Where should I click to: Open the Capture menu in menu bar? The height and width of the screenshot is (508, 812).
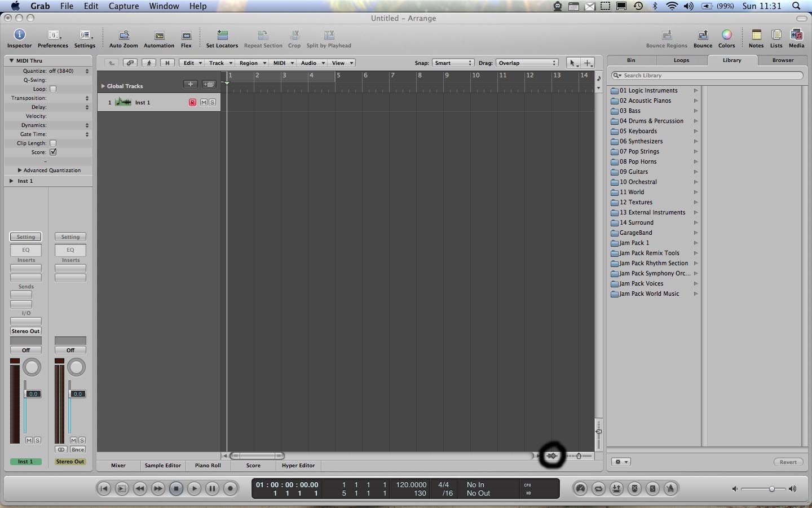[x=123, y=6]
